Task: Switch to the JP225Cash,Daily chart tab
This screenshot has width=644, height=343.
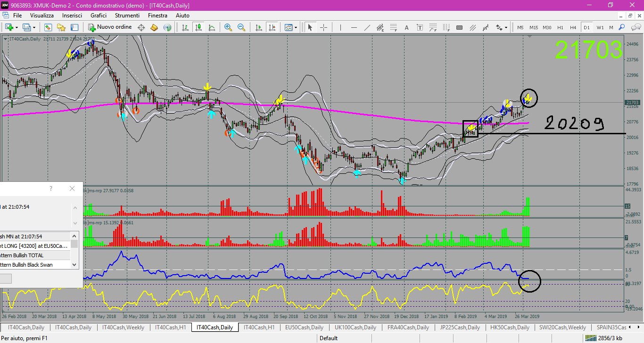Action: click(x=460, y=327)
